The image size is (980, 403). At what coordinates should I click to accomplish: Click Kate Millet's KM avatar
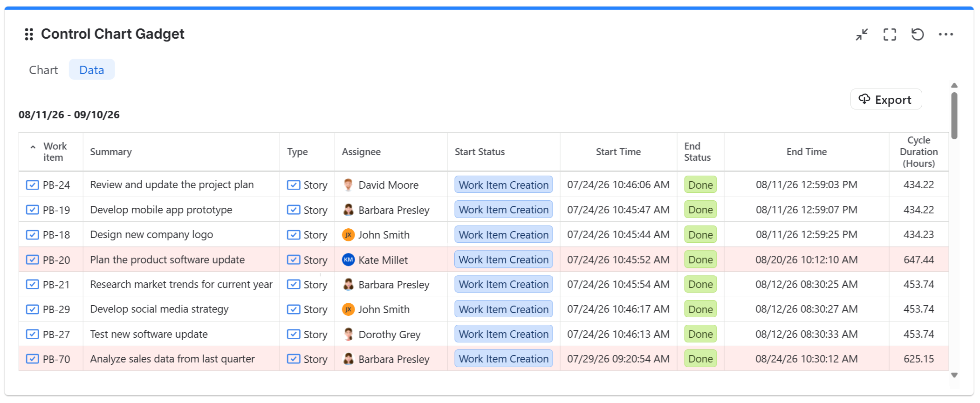click(x=348, y=260)
